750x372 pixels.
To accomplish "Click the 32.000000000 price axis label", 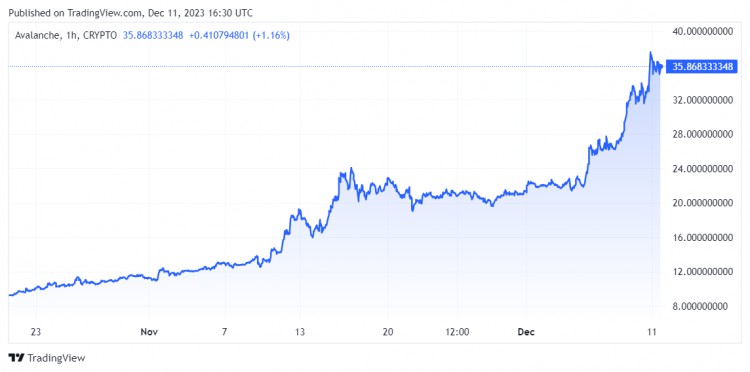I will [x=702, y=100].
